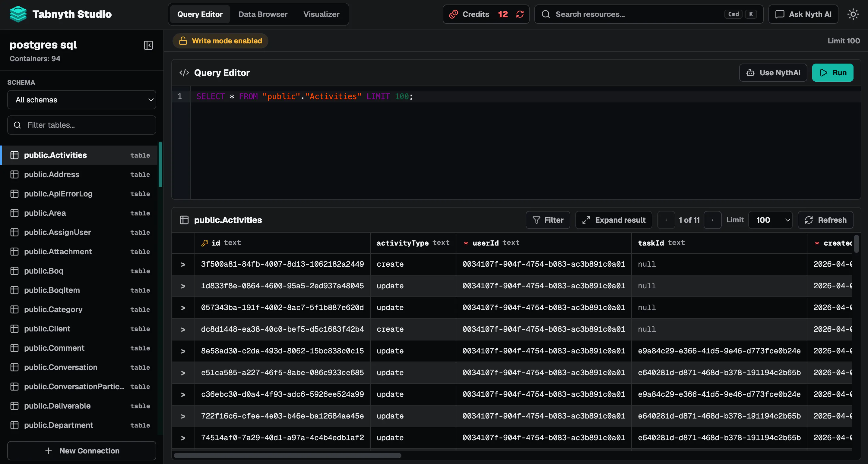The width and height of the screenshot is (868, 464).
Task: Expand row 722f16c6-cfee-4e03-b46e-ba12684ae45e
Action: click(x=183, y=416)
